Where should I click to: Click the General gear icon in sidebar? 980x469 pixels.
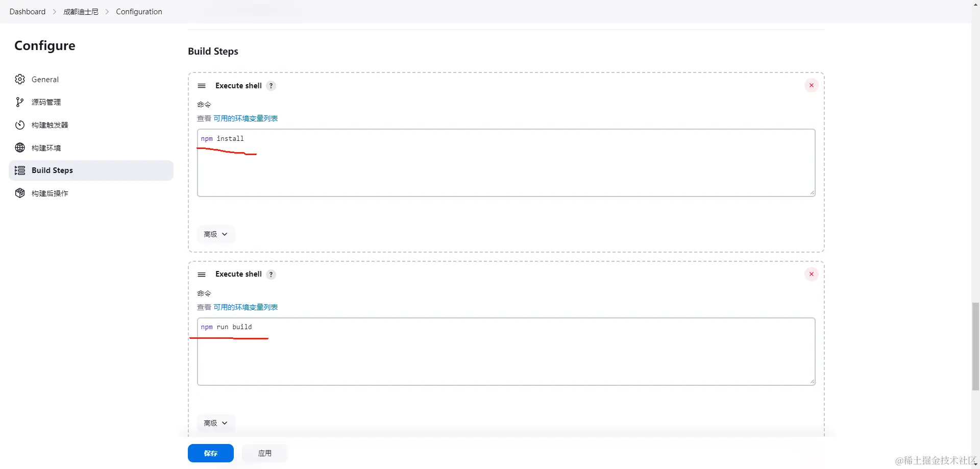[20, 79]
